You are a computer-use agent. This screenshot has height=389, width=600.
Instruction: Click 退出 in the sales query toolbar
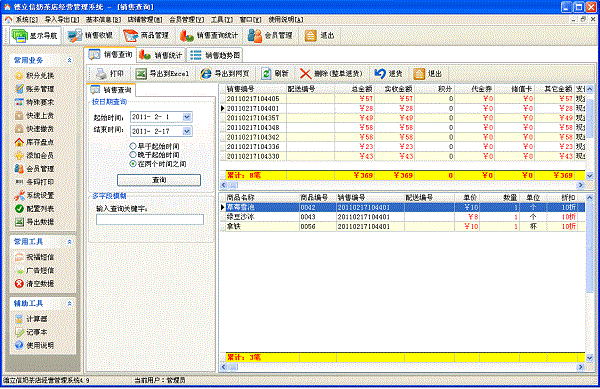click(x=428, y=73)
